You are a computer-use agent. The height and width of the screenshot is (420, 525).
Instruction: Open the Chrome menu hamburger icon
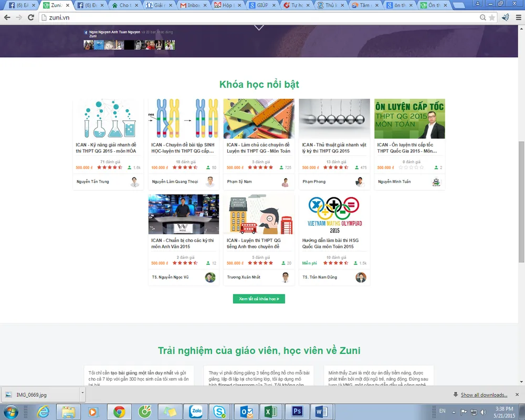518,17
